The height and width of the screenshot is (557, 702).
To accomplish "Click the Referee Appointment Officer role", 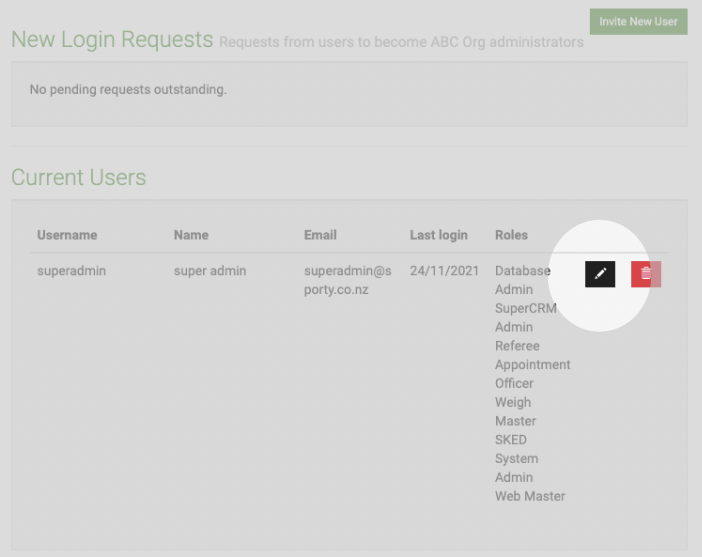I will coord(533,364).
